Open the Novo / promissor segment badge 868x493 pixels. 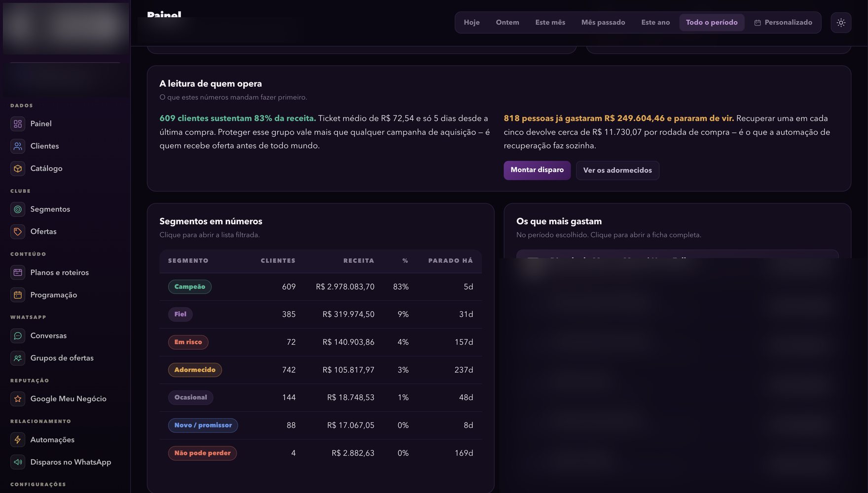203,425
